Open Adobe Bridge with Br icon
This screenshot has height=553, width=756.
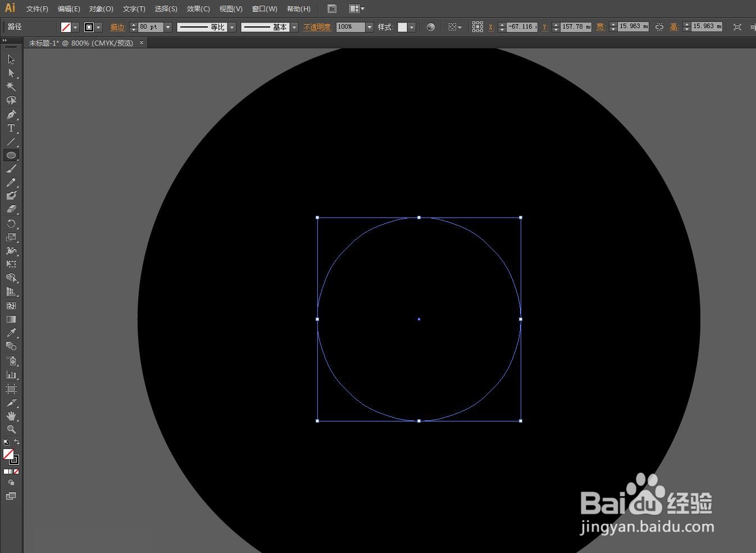coord(332,9)
